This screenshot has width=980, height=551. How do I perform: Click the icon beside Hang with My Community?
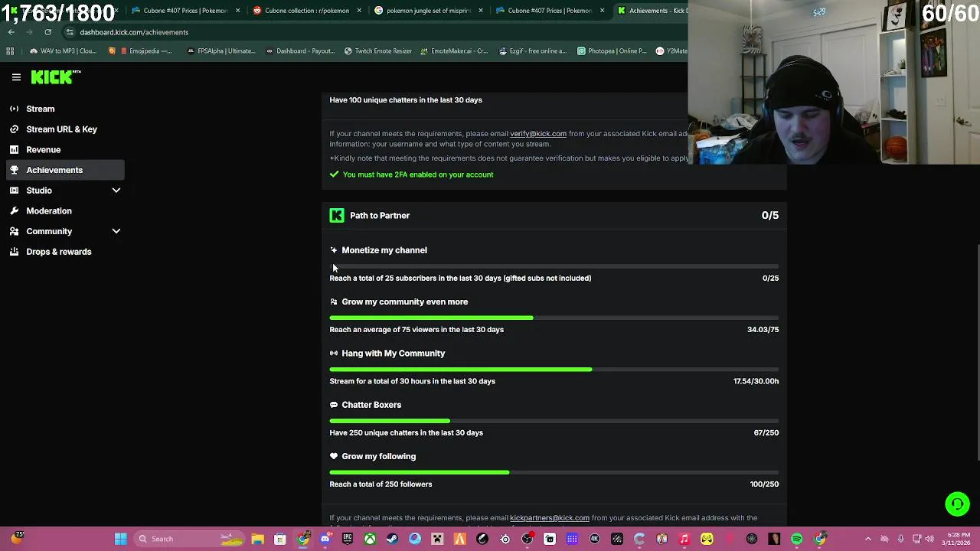(334, 354)
